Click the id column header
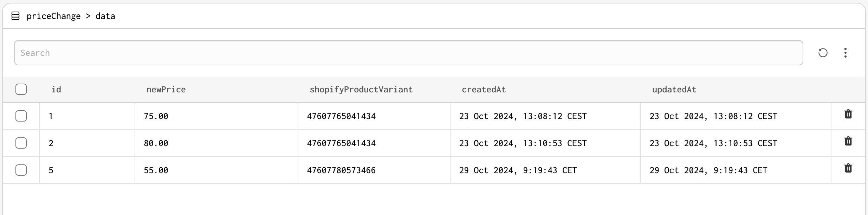The image size is (868, 215). click(56, 90)
